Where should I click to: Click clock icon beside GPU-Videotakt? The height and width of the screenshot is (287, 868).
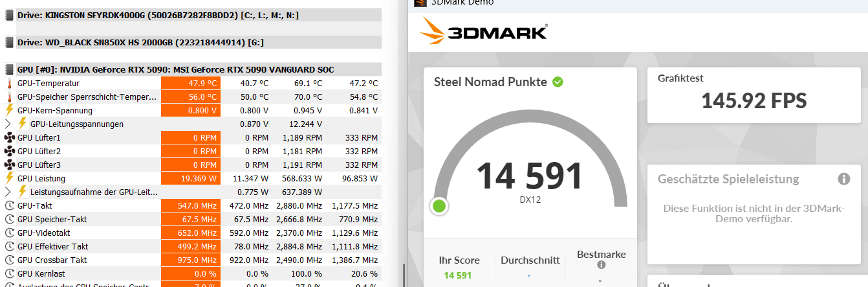[10, 233]
